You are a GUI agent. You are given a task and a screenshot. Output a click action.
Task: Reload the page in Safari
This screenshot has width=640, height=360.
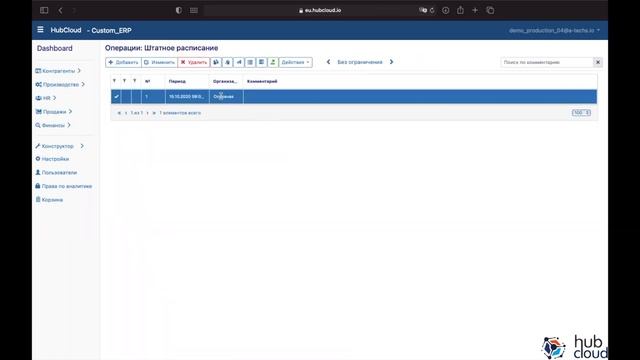432,10
